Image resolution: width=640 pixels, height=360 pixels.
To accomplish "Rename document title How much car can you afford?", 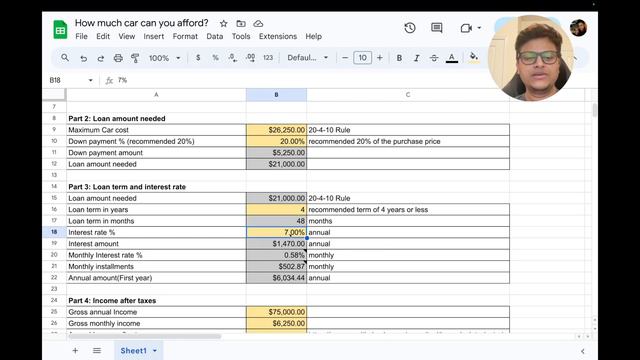I will click(x=141, y=23).
